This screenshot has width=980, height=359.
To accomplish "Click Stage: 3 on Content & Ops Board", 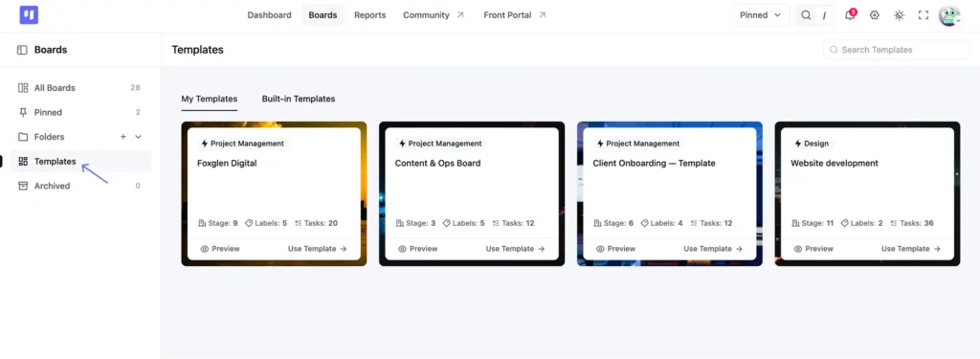I will pyautogui.click(x=416, y=223).
